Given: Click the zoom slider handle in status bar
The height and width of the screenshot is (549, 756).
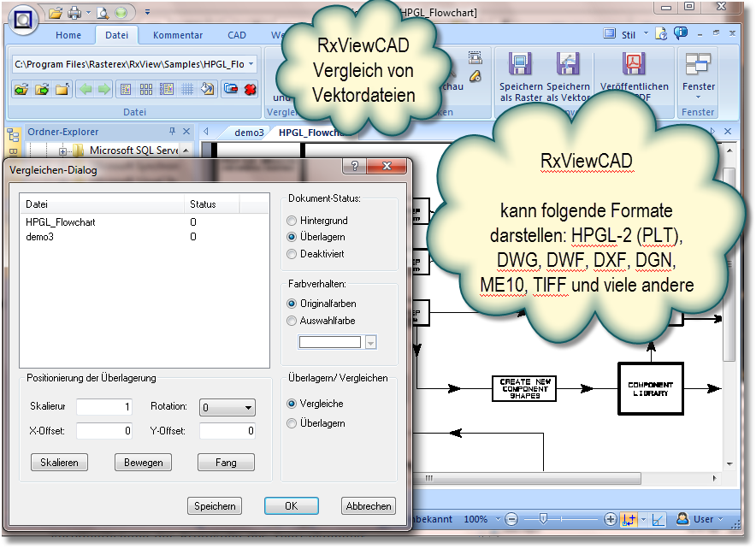Looking at the screenshot, I should 543,518.
